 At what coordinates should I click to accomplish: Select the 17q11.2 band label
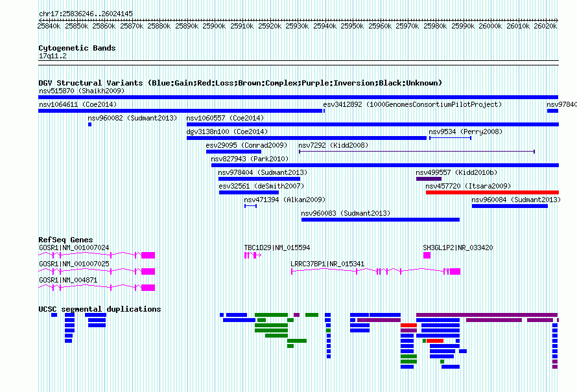53,56
